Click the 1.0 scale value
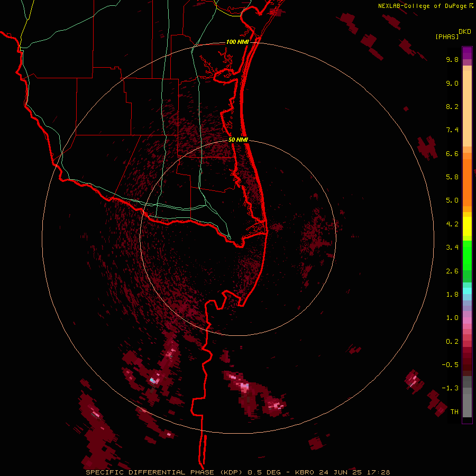476x476 pixels. pos(452,318)
